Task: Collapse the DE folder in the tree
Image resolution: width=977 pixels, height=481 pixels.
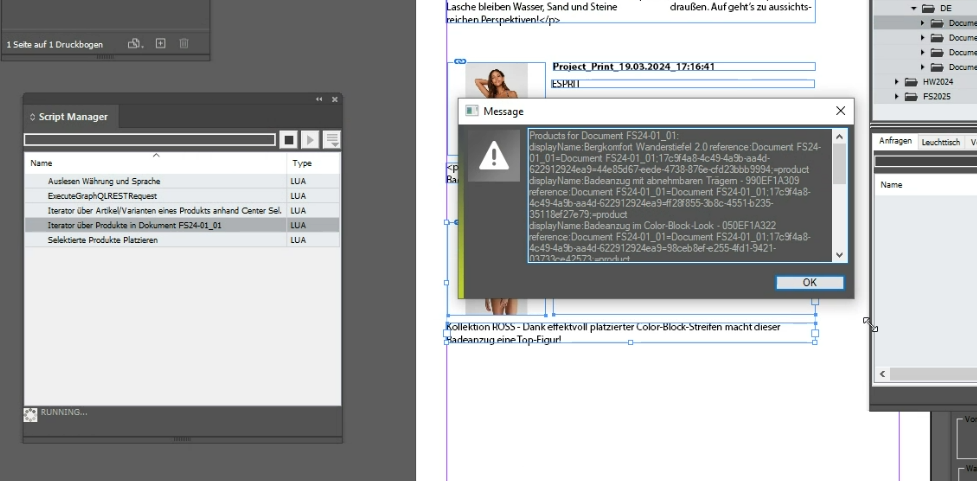Action: [x=914, y=9]
